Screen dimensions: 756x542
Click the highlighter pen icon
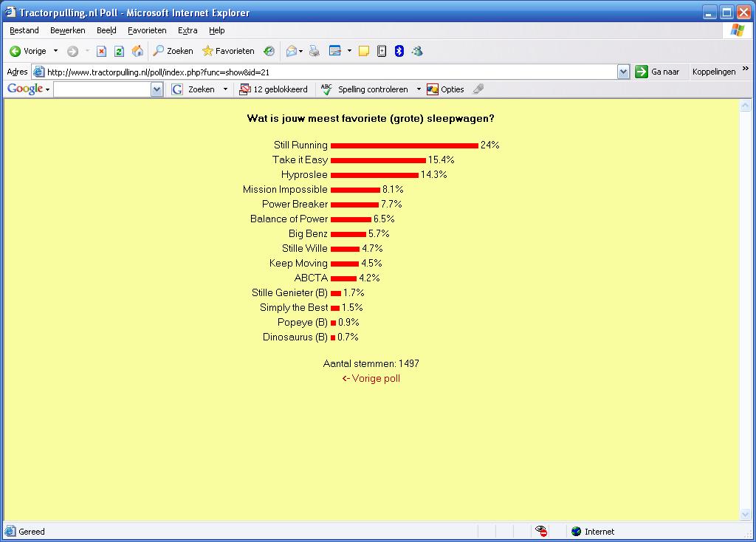pyautogui.click(x=478, y=89)
